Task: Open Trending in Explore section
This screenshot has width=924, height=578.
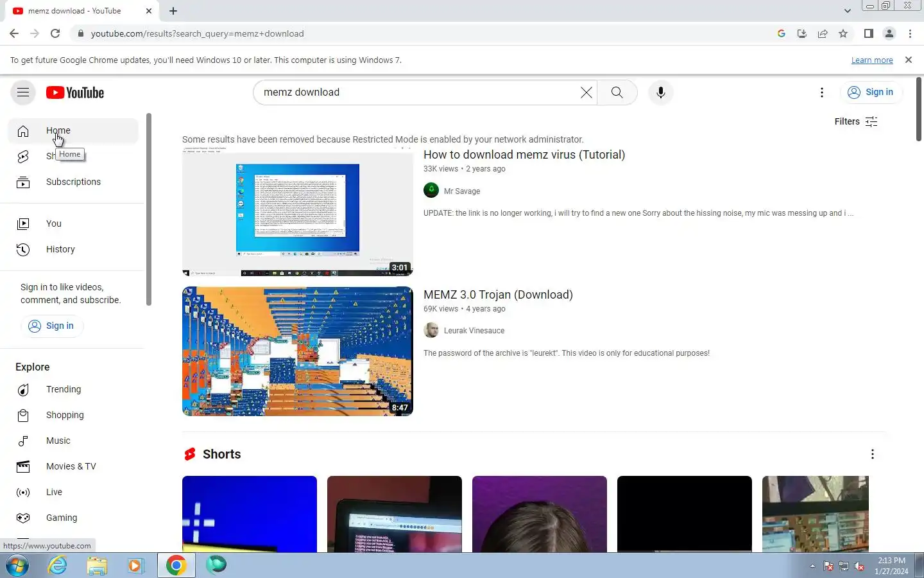Action: (x=73, y=389)
